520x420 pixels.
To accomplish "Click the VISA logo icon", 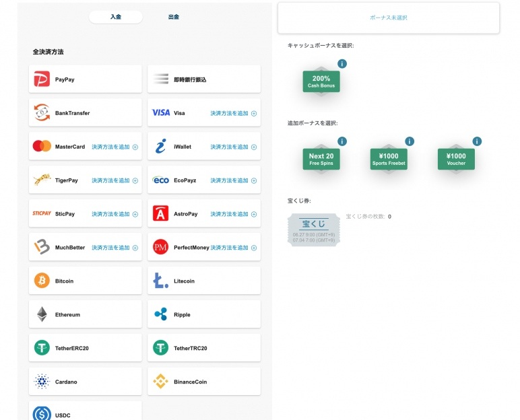I will click(161, 112).
